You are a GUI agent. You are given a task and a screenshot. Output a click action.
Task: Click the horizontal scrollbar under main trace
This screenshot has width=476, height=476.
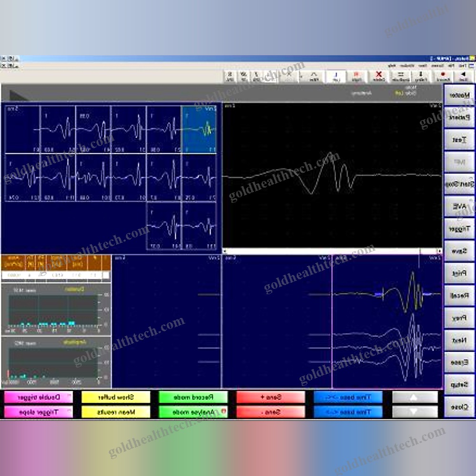point(332,251)
